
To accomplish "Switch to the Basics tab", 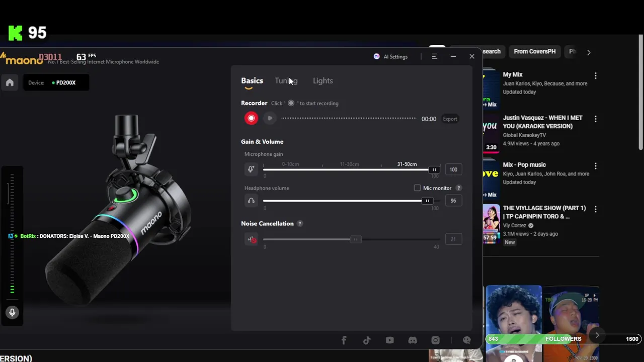I will [x=252, y=80].
